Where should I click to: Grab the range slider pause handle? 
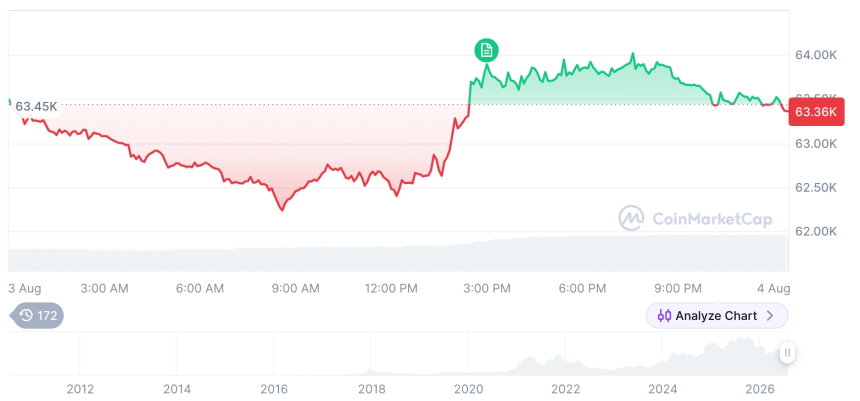coord(787,353)
